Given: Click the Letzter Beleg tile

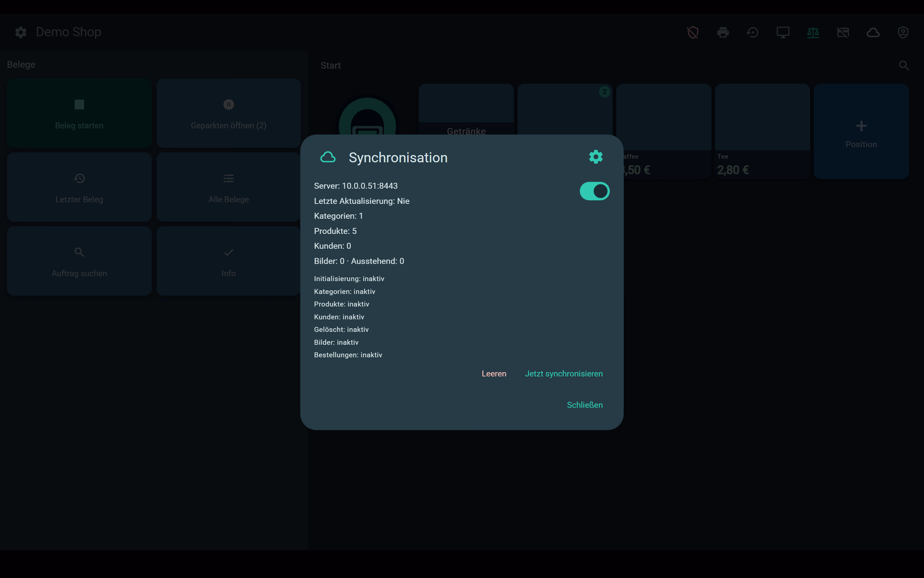Looking at the screenshot, I should coord(79,187).
